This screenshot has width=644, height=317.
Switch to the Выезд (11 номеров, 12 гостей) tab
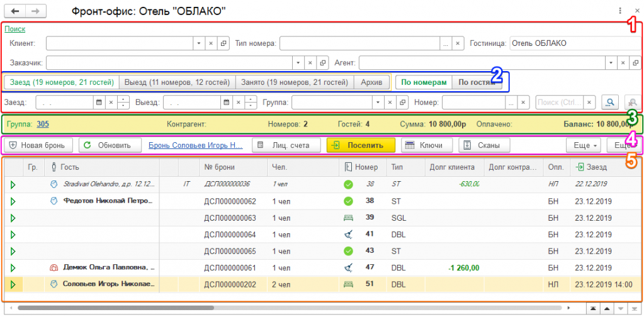pos(177,82)
